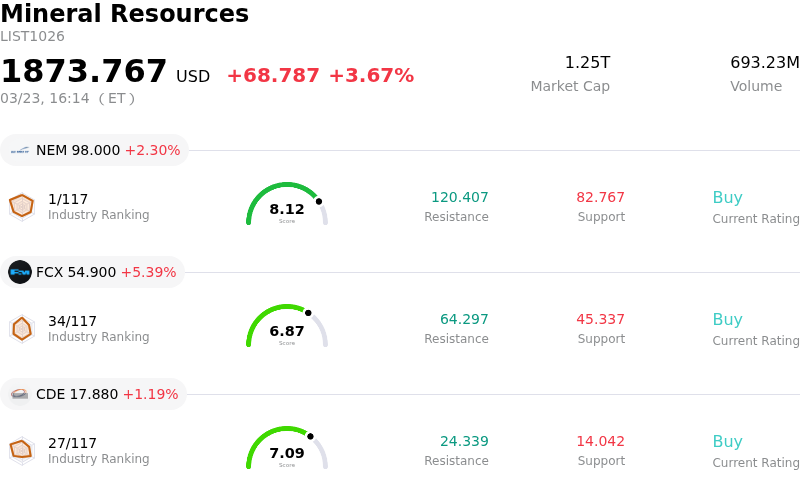Viewport: 800px width, 488px height.
Task: Click FCX support value 45.337
Action: tap(600, 320)
